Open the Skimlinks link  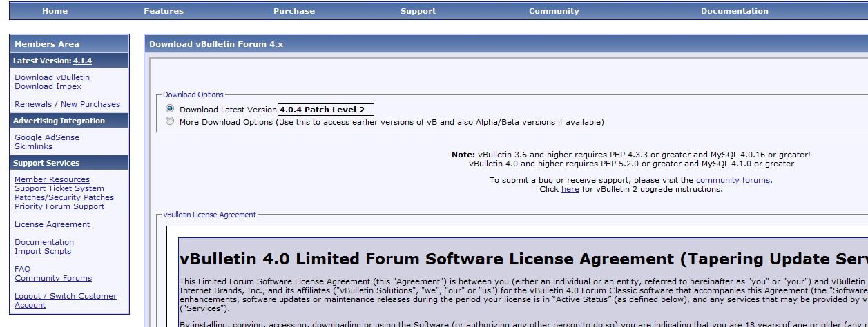point(33,146)
